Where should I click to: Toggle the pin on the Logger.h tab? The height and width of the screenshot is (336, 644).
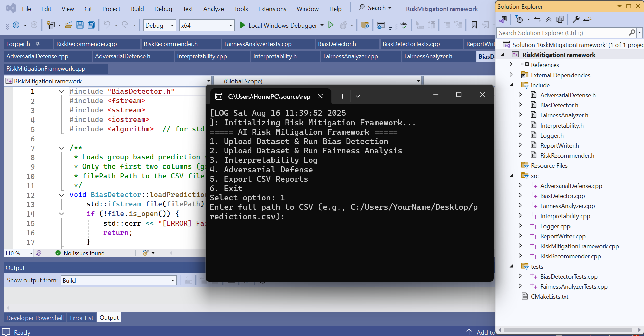[x=38, y=44]
